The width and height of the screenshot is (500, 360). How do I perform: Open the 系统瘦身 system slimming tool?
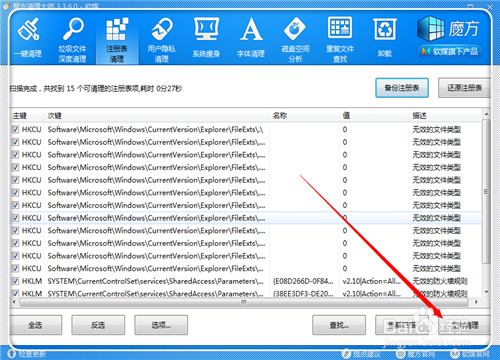pos(206,38)
